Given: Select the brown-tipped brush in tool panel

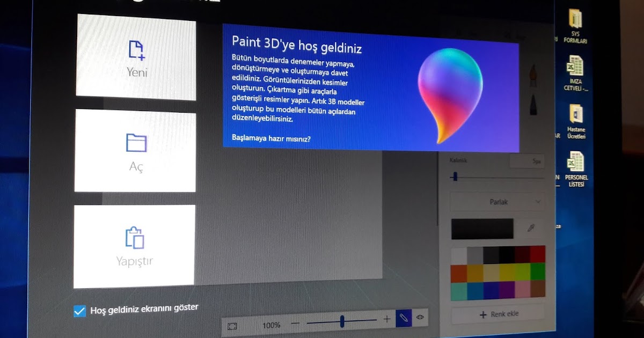Looking at the screenshot, I should 533,75.
